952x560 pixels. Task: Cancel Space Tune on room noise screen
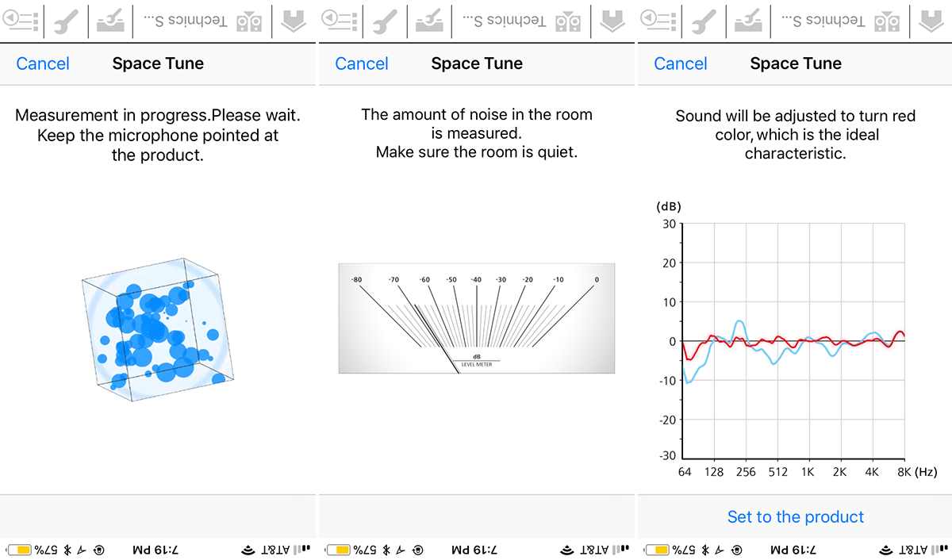point(362,63)
